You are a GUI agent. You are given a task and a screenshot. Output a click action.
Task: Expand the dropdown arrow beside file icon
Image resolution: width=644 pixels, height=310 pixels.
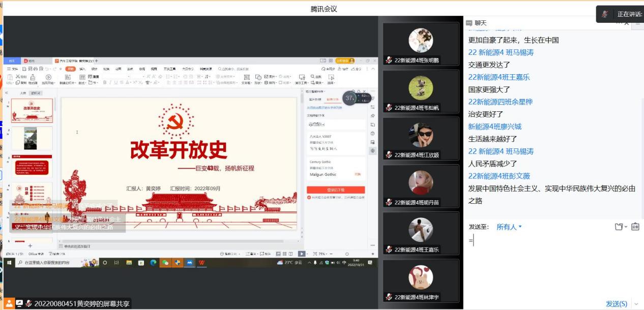click(626, 227)
